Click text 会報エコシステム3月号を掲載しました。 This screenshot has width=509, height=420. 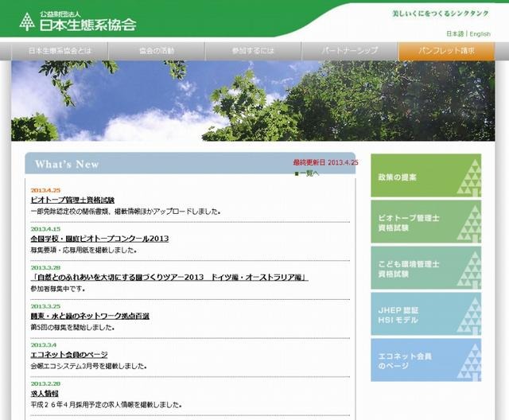point(88,366)
